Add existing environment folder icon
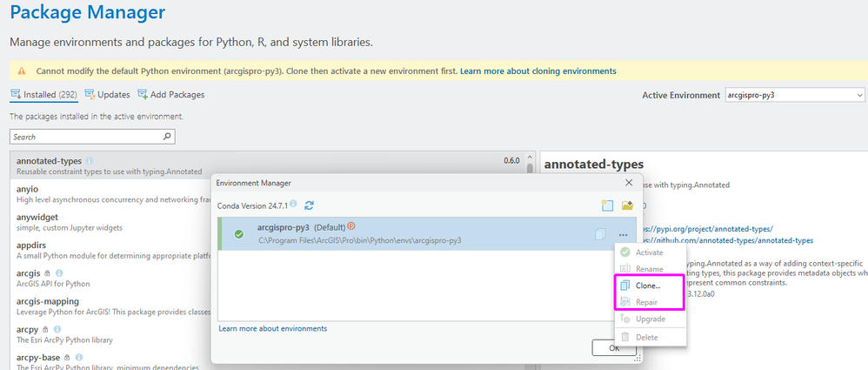The width and height of the screenshot is (868, 370). [627, 205]
